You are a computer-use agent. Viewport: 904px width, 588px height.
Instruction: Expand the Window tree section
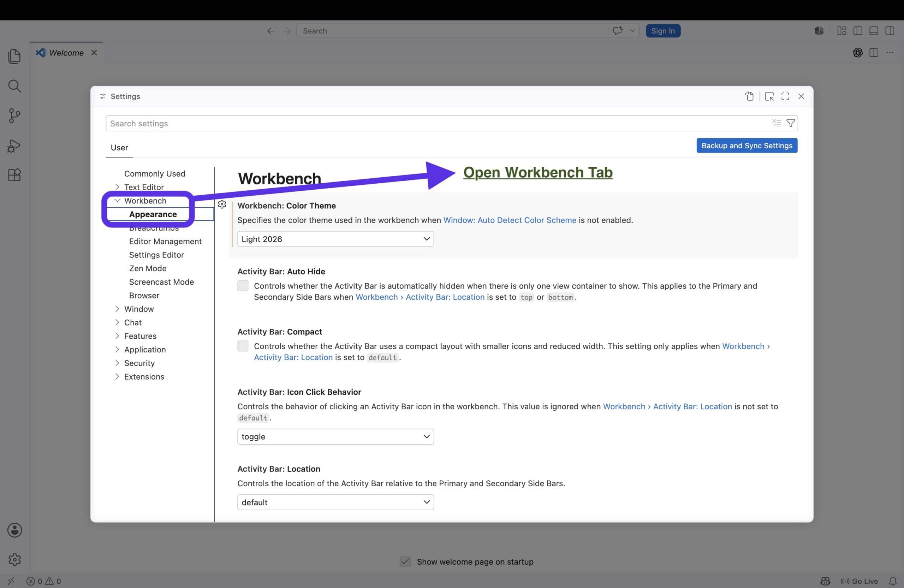(117, 309)
